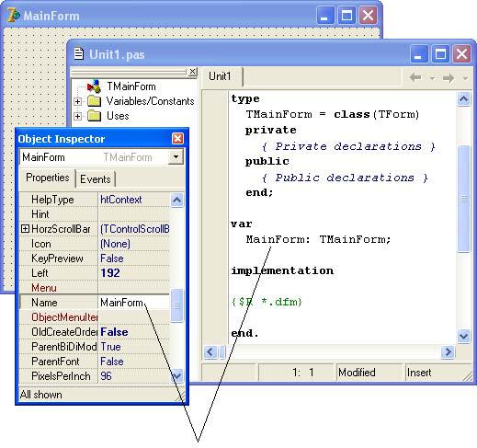The width and height of the screenshot is (477, 448).
Task: Navigate forward in the code editor
Action: (x=449, y=78)
